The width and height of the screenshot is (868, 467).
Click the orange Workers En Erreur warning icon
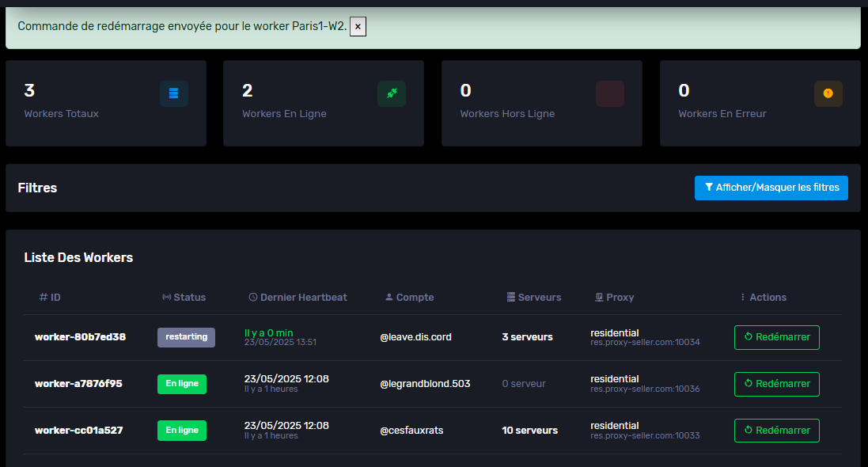pyautogui.click(x=828, y=93)
